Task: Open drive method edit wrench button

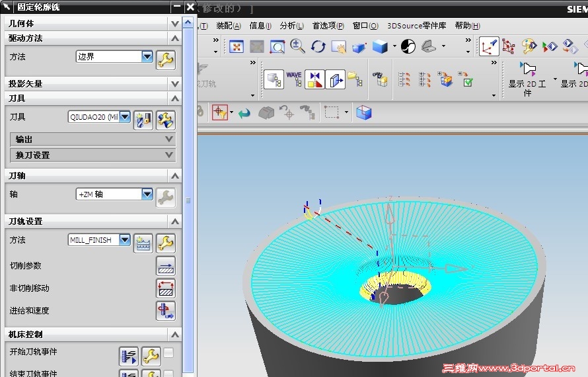Action: tap(166, 60)
